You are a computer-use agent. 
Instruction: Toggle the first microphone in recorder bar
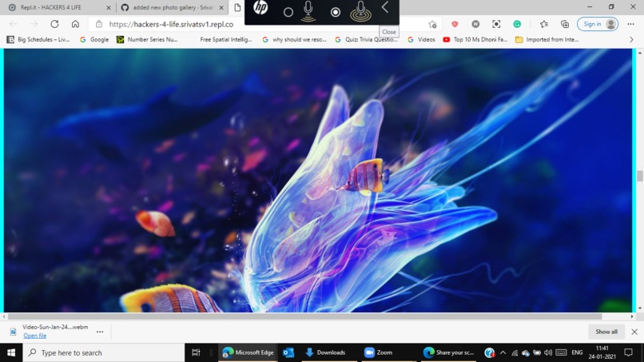[308, 11]
